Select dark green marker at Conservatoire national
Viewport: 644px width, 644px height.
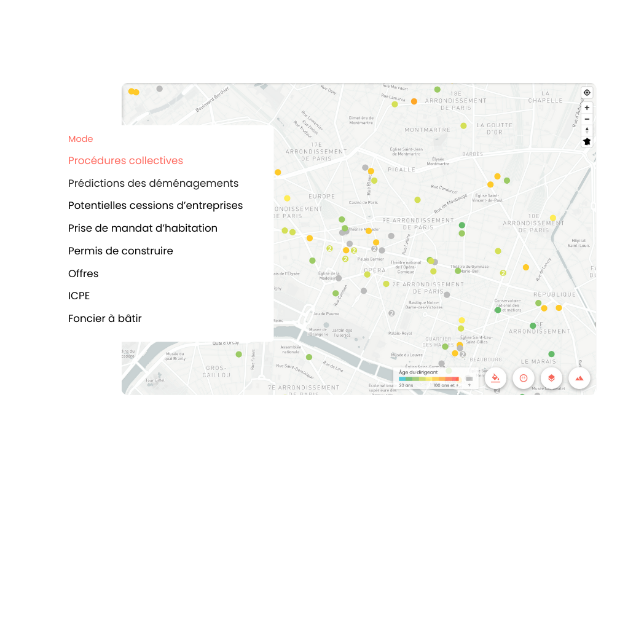[x=498, y=310]
